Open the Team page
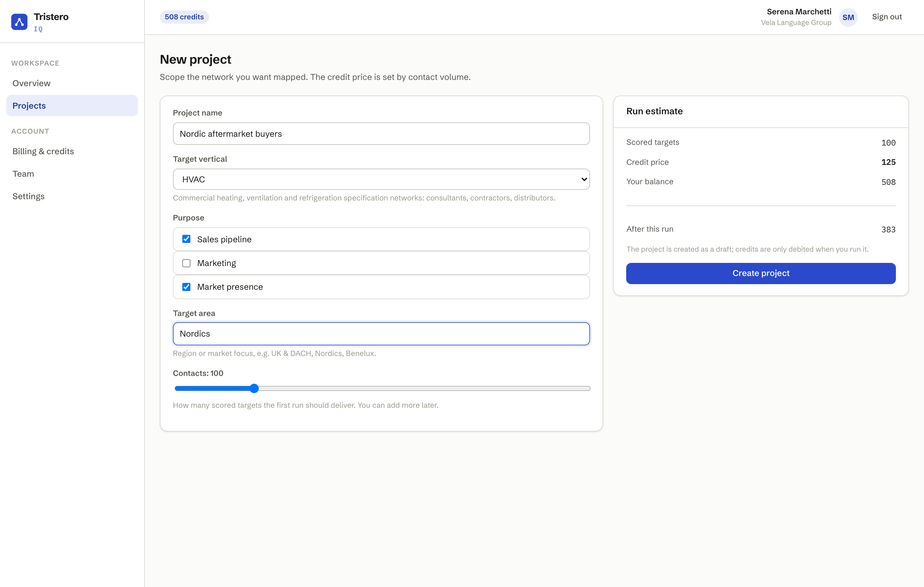The image size is (924, 587). [x=72, y=174]
